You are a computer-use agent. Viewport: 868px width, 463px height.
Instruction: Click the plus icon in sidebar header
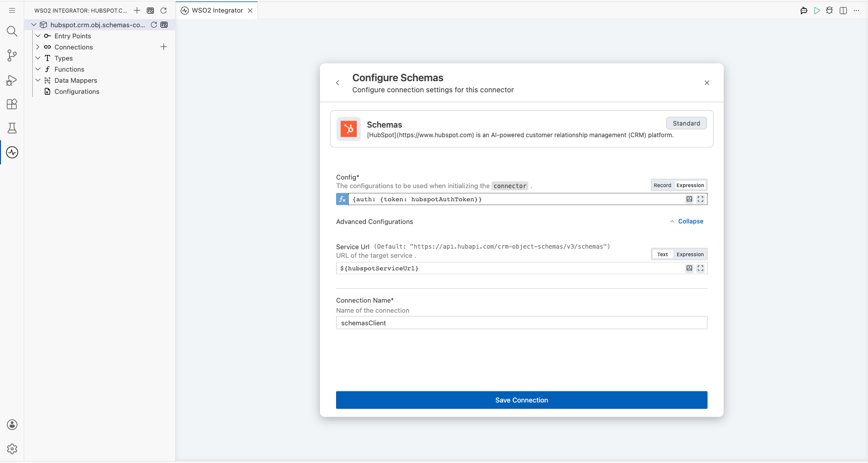(x=137, y=10)
